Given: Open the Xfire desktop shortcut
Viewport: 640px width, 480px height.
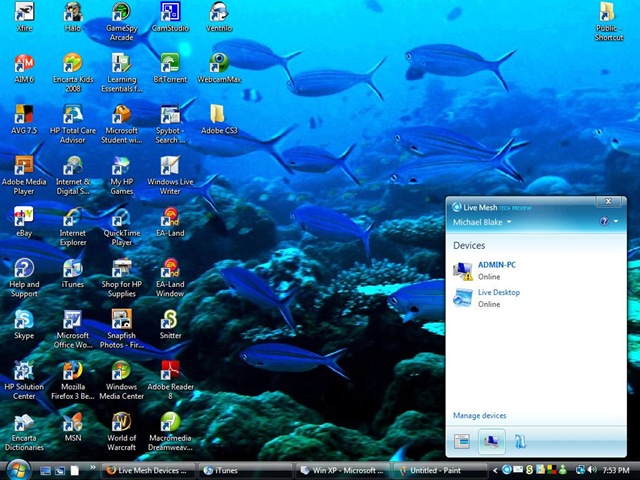Looking at the screenshot, I should (x=24, y=16).
